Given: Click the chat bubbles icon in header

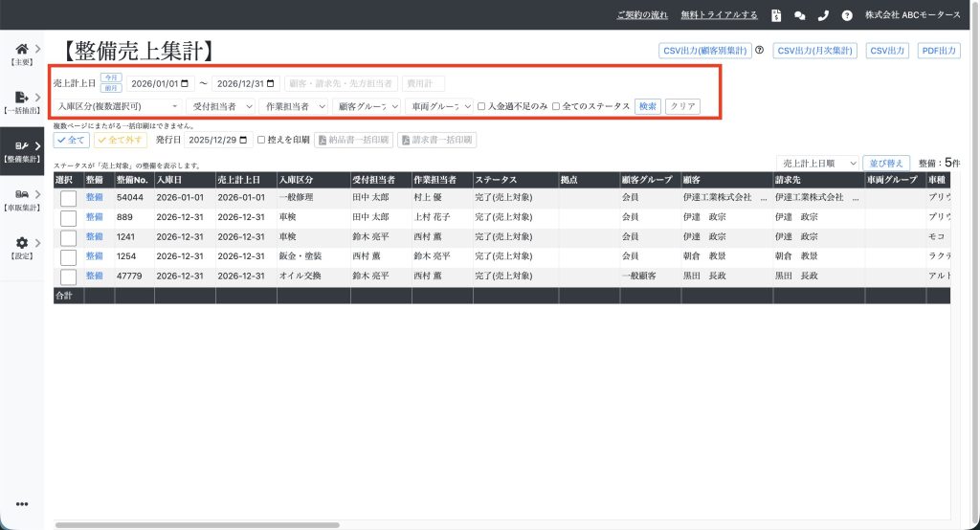Looking at the screenshot, I should click(x=800, y=15).
